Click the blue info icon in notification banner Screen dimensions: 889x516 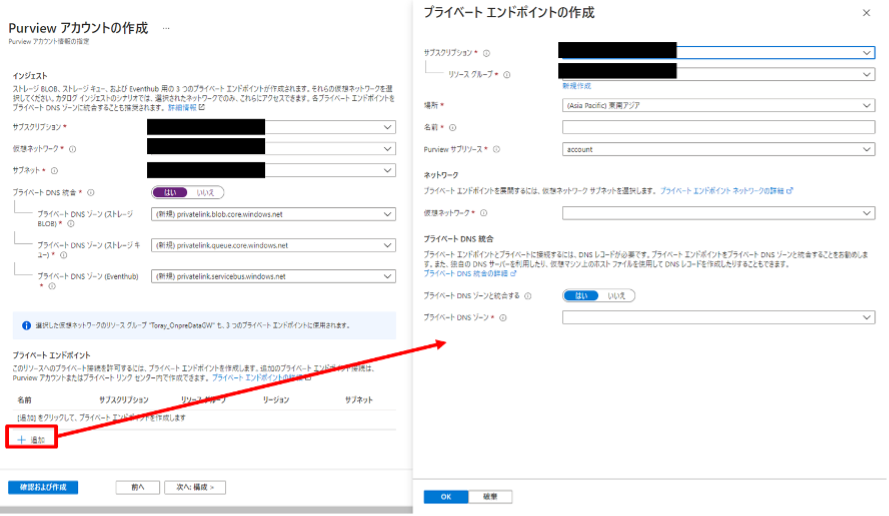point(26,326)
